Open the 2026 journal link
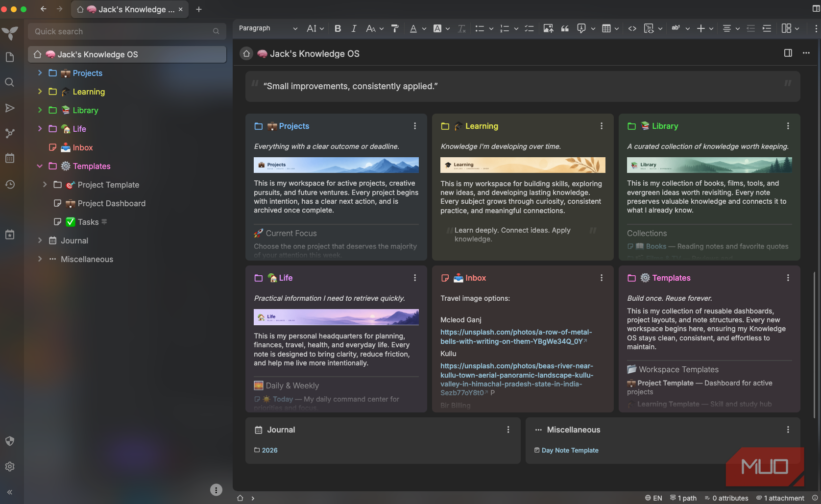 (x=269, y=450)
